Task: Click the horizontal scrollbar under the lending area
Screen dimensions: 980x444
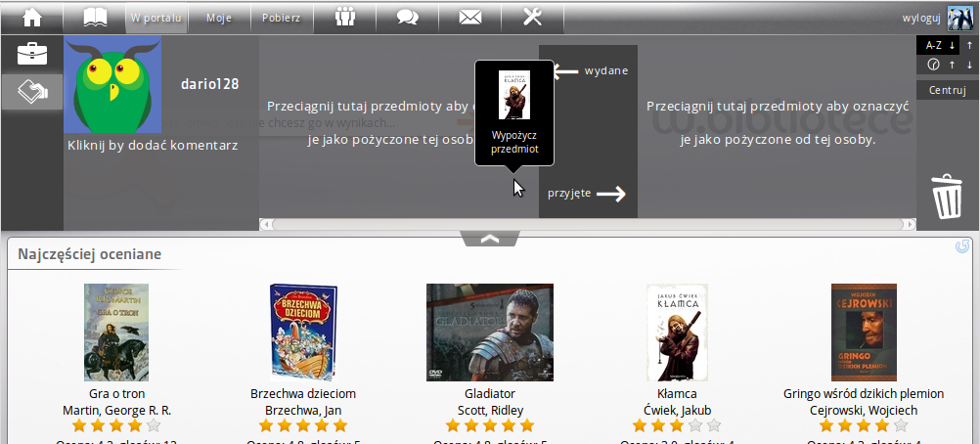Action: [587, 224]
